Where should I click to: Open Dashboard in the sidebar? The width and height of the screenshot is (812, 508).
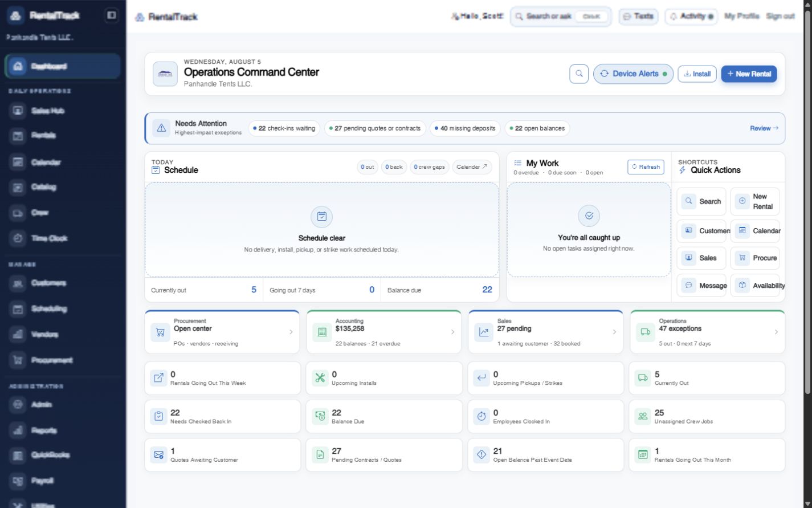point(63,66)
